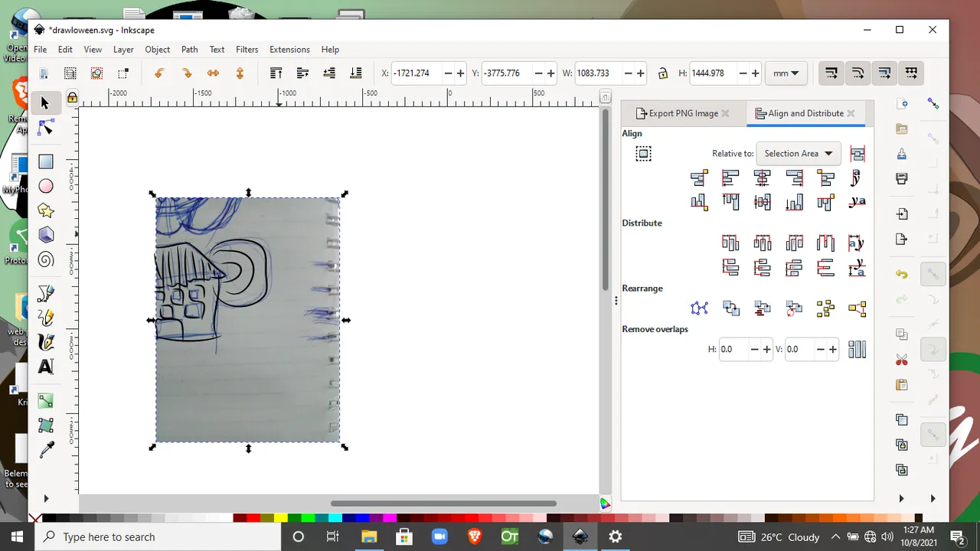The image size is (980, 551).
Task: Decrease the width W value
Action: (628, 73)
